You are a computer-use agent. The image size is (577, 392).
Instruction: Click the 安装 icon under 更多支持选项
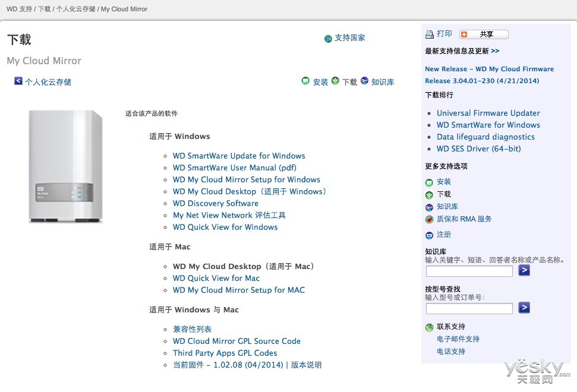pos(429,182)
